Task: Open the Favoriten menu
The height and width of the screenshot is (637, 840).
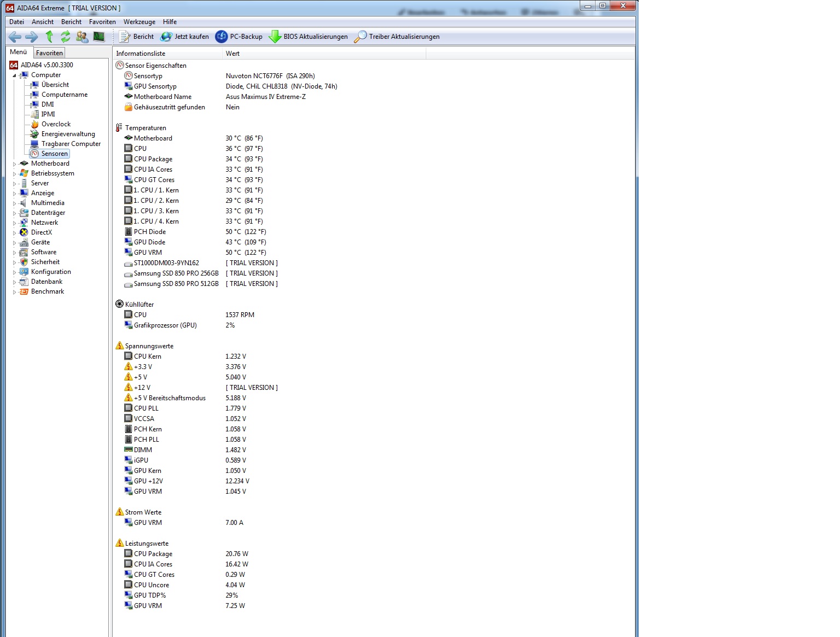Action: (x=102, y=22)
